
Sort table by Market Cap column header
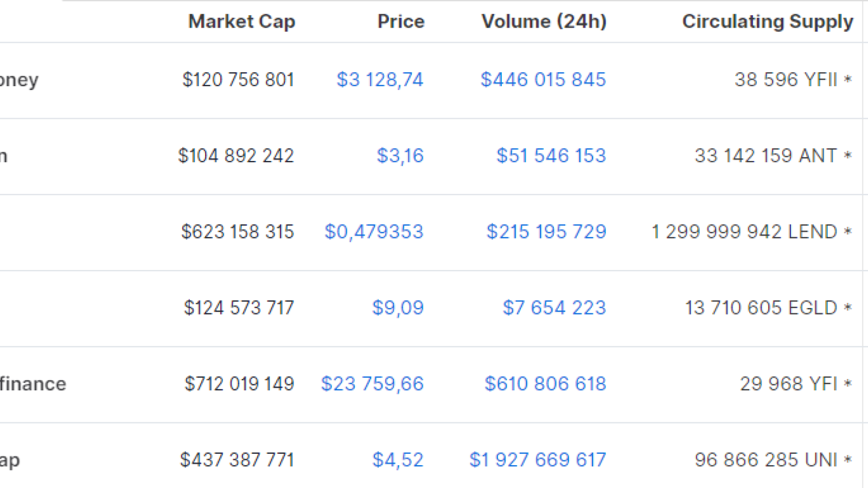point(241,21)
